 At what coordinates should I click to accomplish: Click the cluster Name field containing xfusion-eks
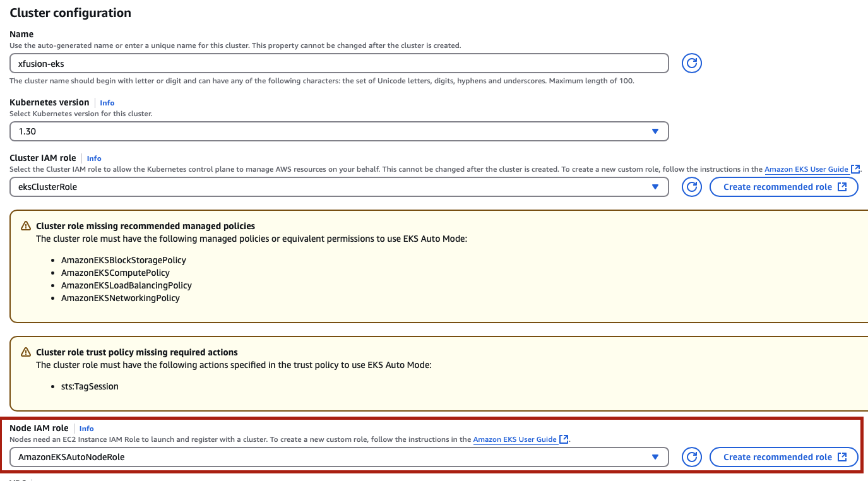click(339, 63)
